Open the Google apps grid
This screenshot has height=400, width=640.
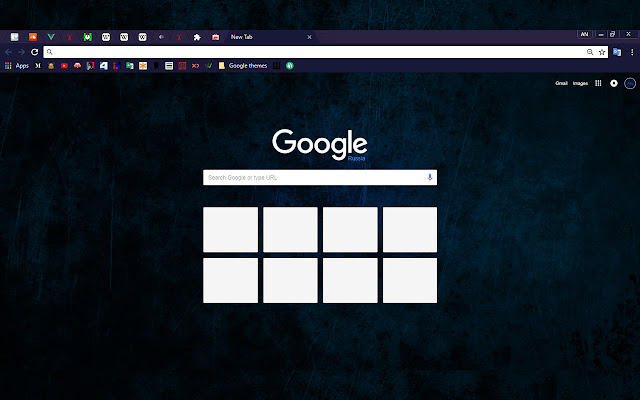coord(598,83)
